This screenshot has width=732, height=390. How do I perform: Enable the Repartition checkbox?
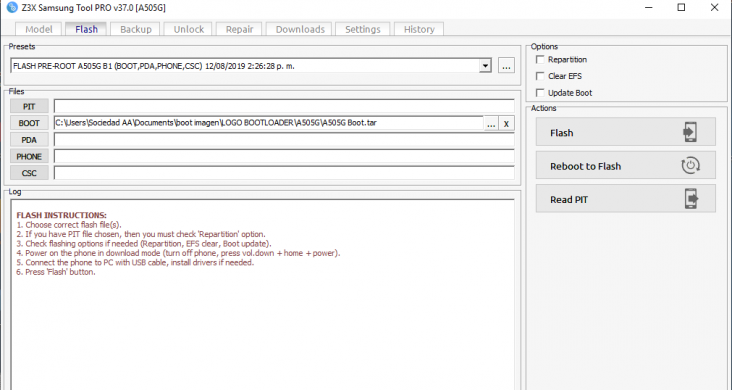540,59
